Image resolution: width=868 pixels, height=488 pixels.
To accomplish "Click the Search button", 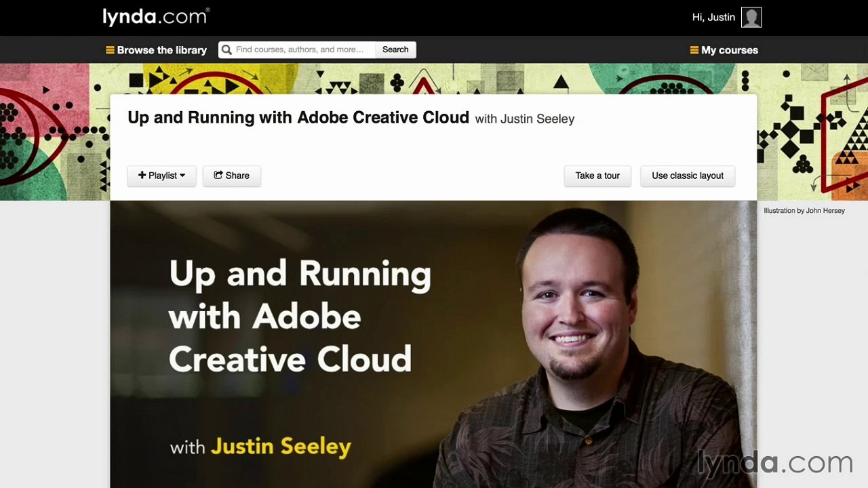I will (395, 49).
